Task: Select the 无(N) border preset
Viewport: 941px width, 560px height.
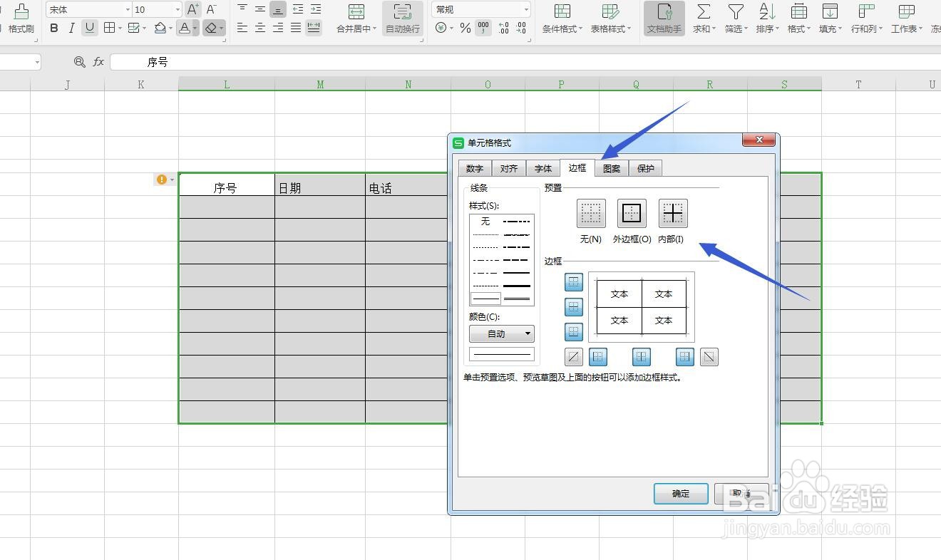Action: point(590,212)
